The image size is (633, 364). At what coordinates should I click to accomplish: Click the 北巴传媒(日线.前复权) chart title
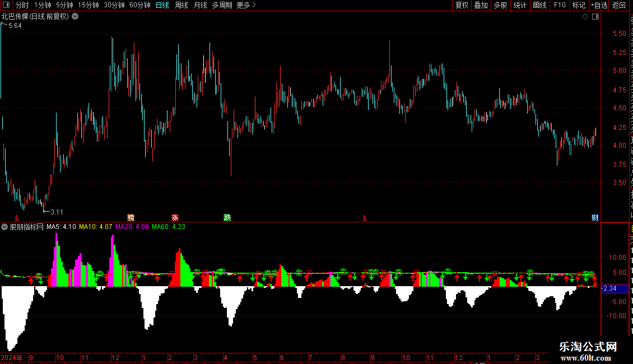point(35,17)
